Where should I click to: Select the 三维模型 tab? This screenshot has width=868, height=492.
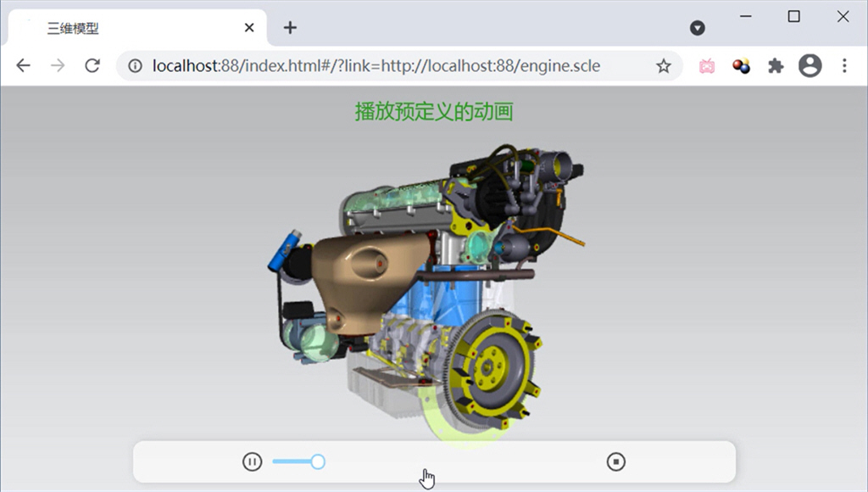pos(137,28)
